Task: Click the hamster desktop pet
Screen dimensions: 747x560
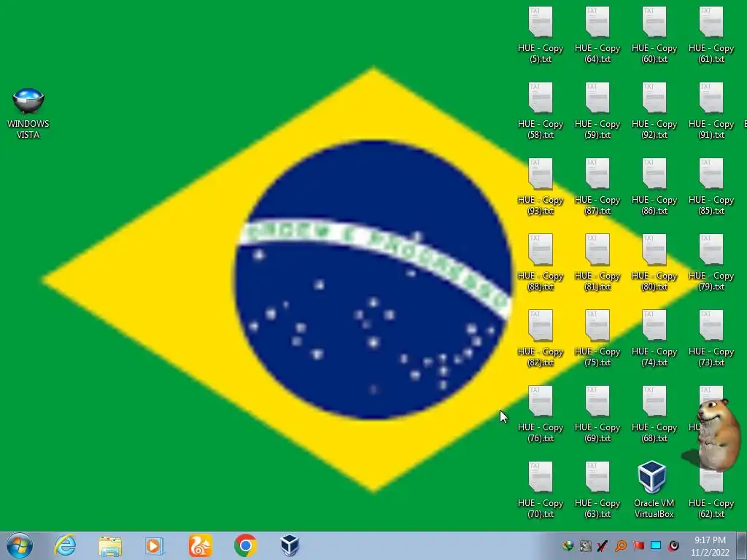Action: coord(717,435)
